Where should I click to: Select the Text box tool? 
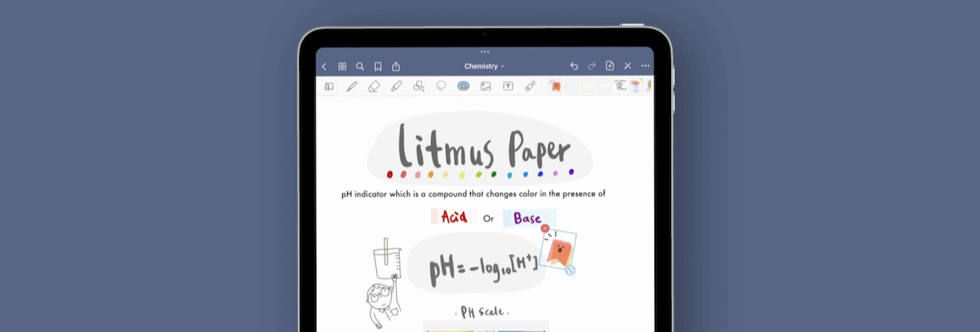(507, 86)
